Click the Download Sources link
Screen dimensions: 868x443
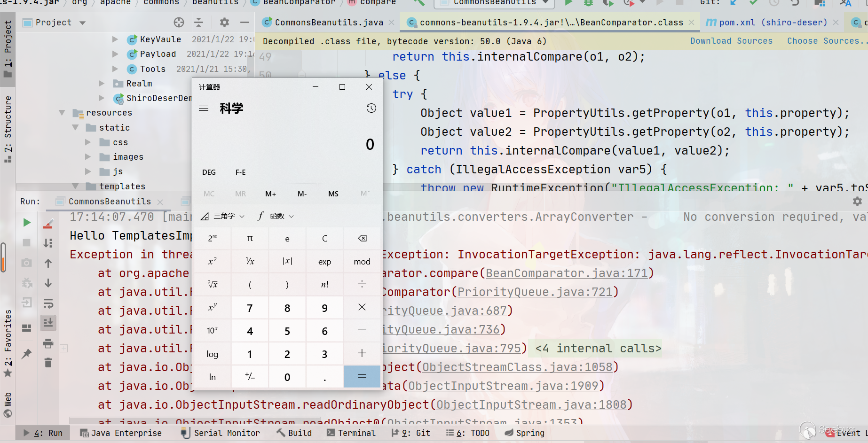731,41
